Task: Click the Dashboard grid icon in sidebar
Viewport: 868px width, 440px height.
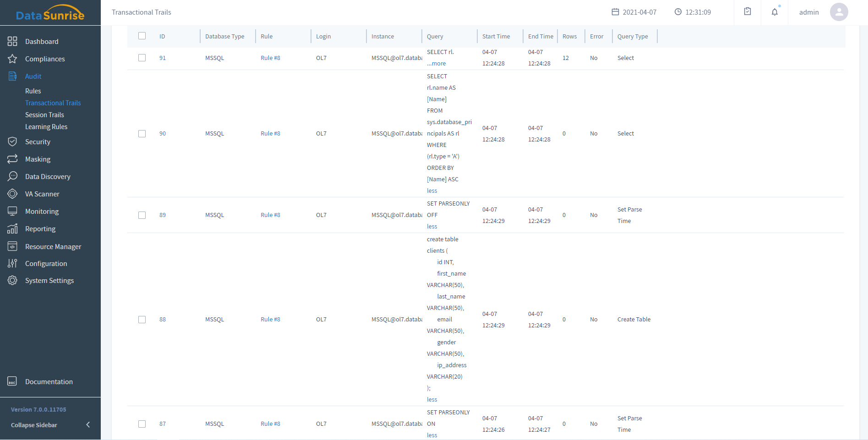Action: coord(12,42)
